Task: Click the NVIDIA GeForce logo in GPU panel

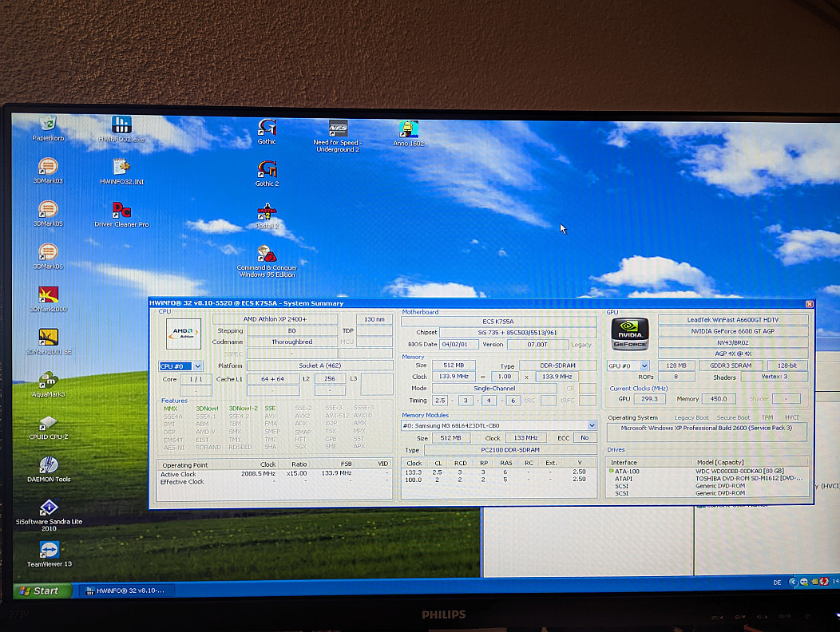Action: click(630, 334)
